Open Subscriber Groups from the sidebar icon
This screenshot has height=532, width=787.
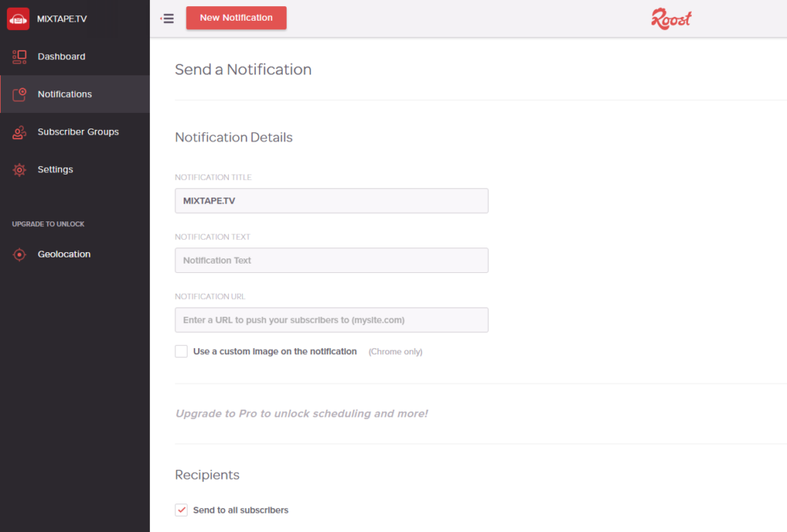(18, 131)
